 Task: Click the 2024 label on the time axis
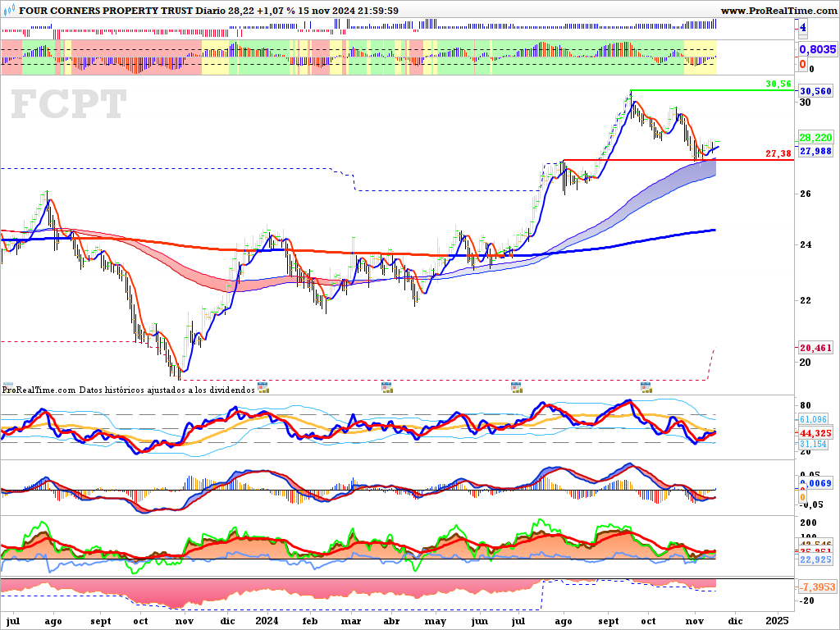tap(267, 621)
